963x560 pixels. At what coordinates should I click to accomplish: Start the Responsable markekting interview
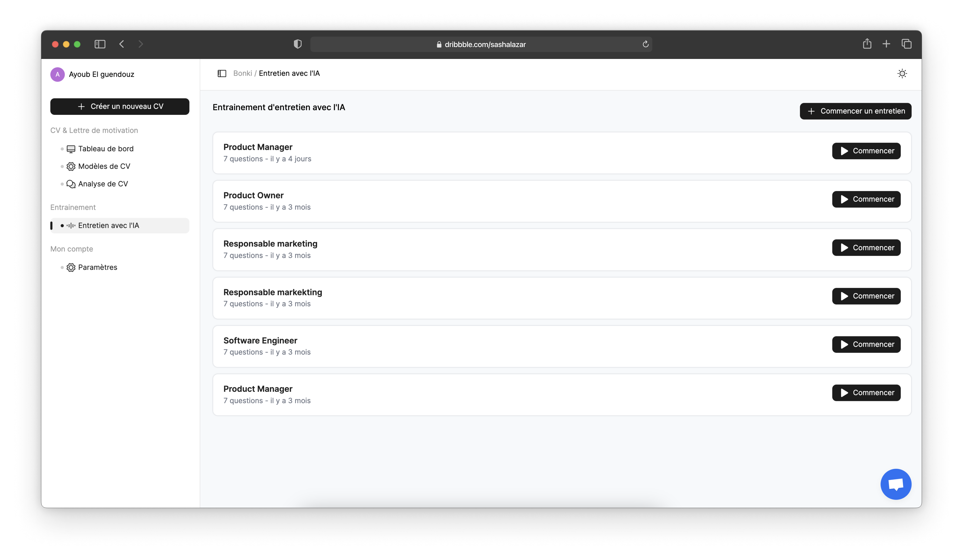coord(866,296)
